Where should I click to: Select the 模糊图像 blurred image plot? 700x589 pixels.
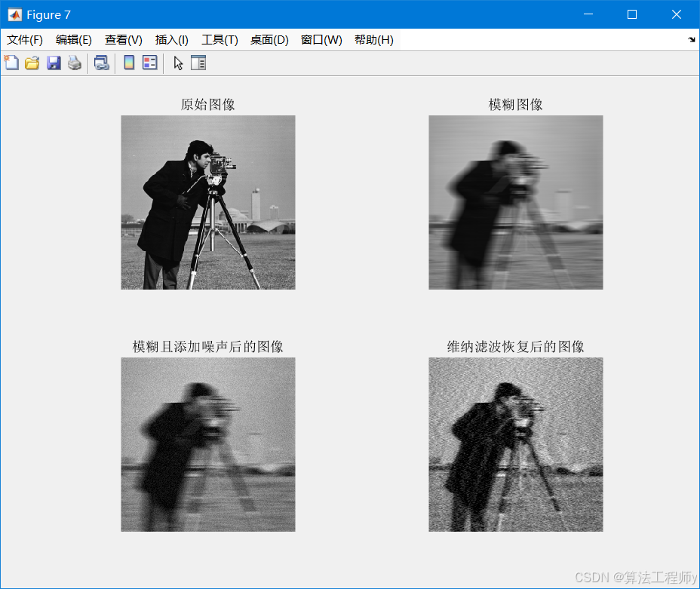point(516,203)
